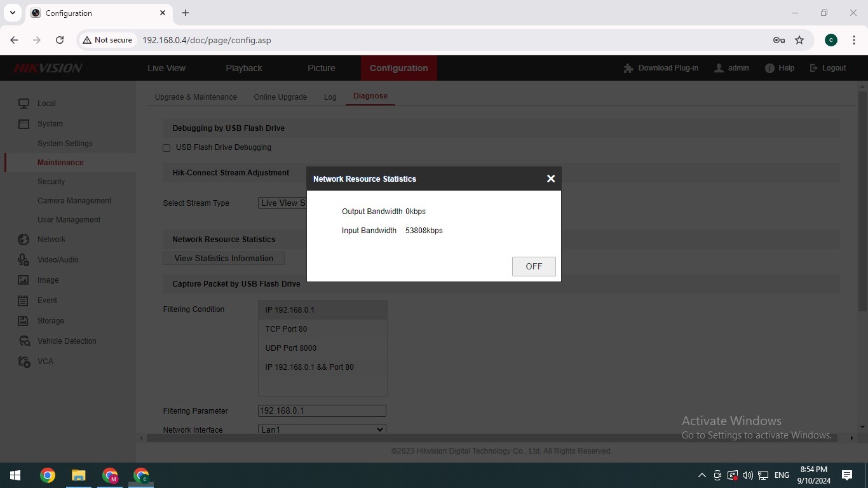Click the Image picture icon in sidebar
The height and width of the screenshot is (488, 868).
click(x=24, y=280)
